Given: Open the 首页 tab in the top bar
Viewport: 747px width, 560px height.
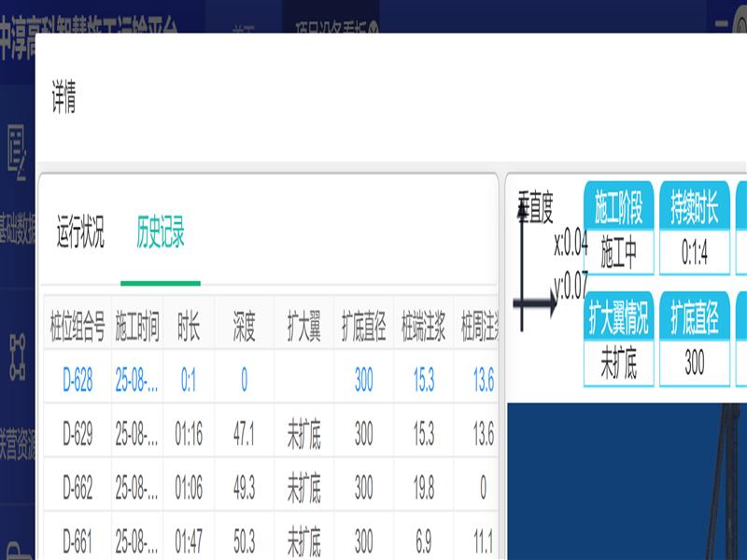Looking at the screenshot, I should click(x=243, y=28).
